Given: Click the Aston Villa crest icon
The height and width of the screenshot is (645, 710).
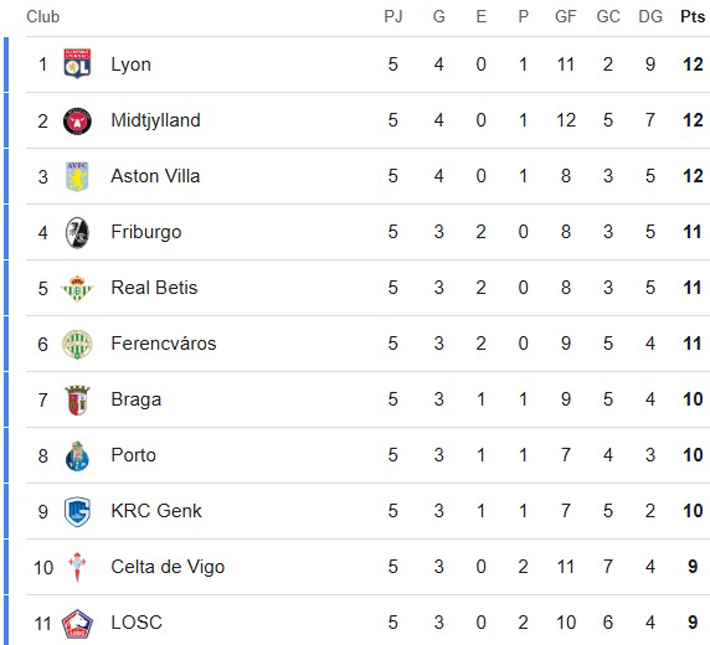Looking at the screenshot, I should point(77,176).
